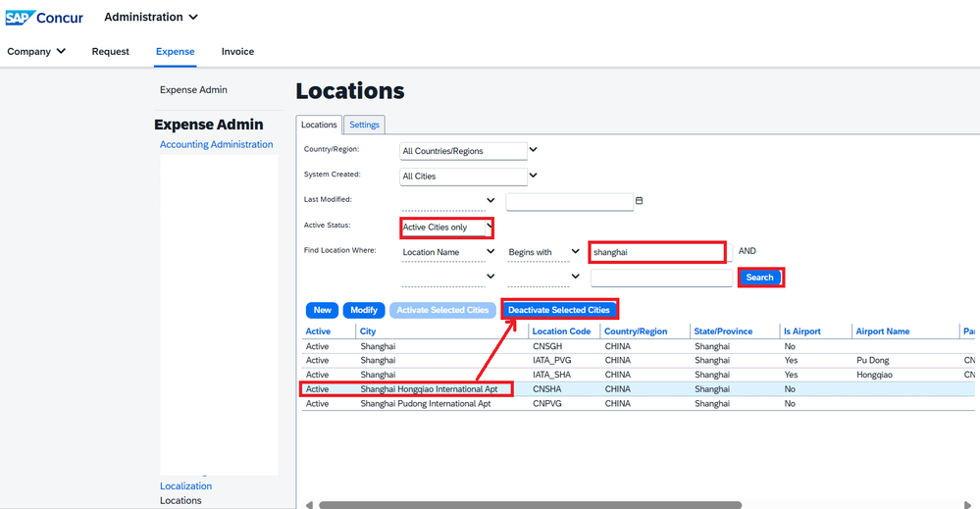Click the shanghai search text field
The width and height of the screenshot is (980, 509).
pyautogui.click(x=657, y=252)
